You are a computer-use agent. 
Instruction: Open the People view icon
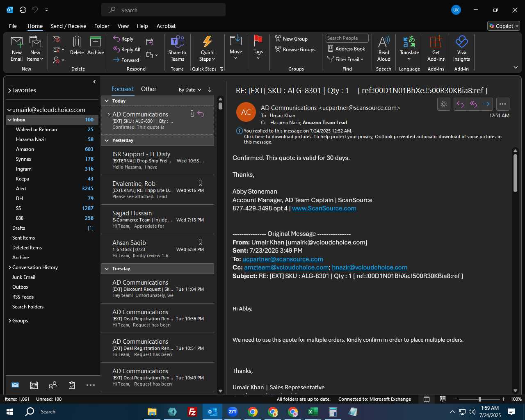tap(52, 385)
